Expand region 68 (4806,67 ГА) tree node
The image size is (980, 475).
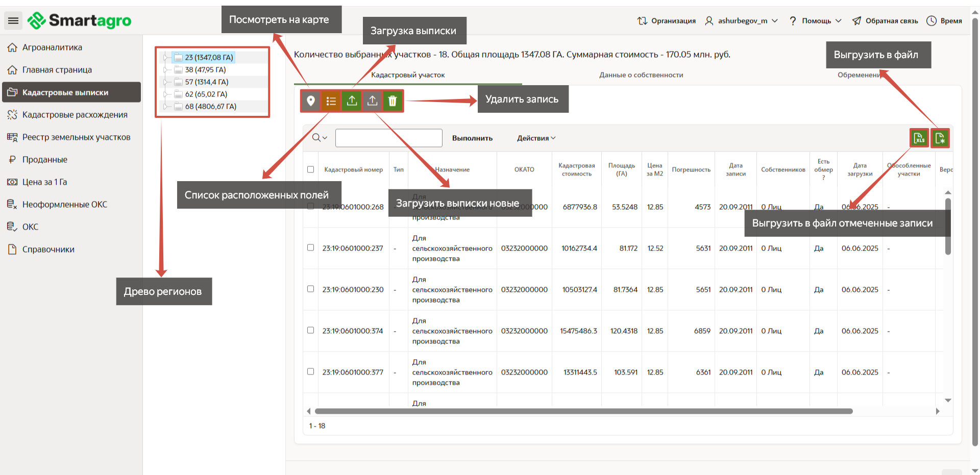165,107
